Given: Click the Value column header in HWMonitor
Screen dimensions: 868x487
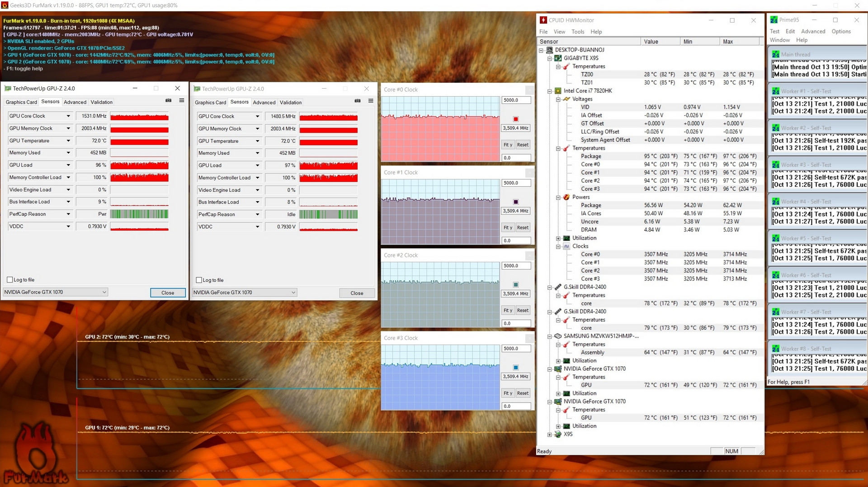Looking at the screenshot, I should pyautogui.click(x=660, y=42).
